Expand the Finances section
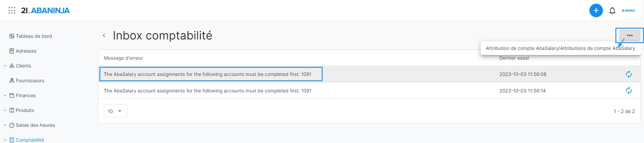The image size is (644, 143). [x=5, y=95]
